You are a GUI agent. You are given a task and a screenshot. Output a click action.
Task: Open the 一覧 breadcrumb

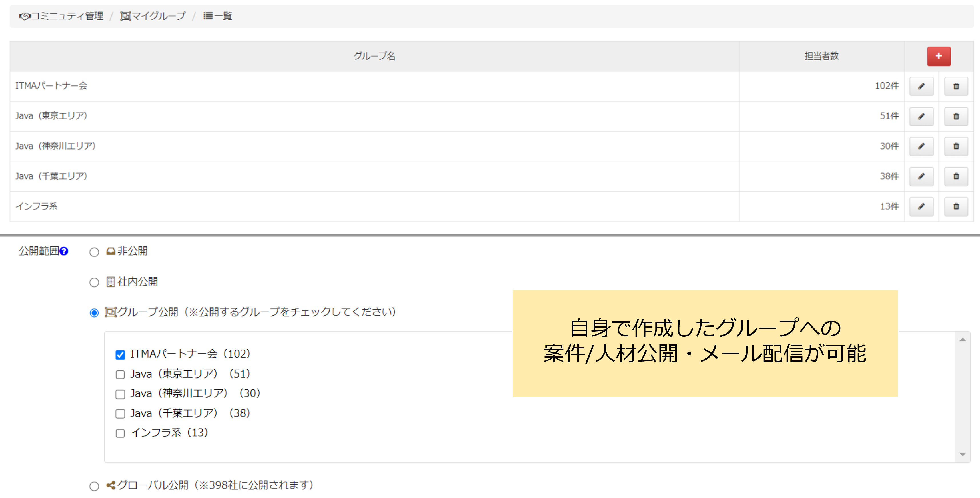pos(218,16)
